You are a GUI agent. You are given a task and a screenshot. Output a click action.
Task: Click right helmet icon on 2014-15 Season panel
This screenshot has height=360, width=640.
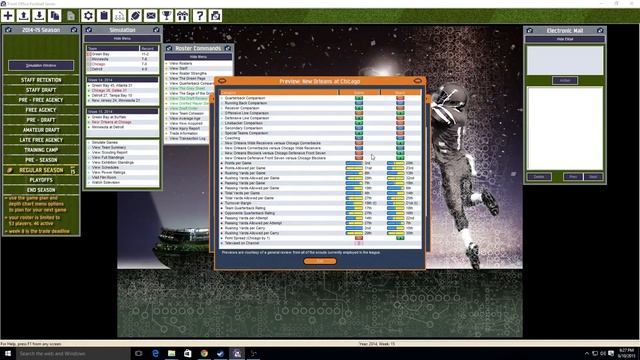74,30
